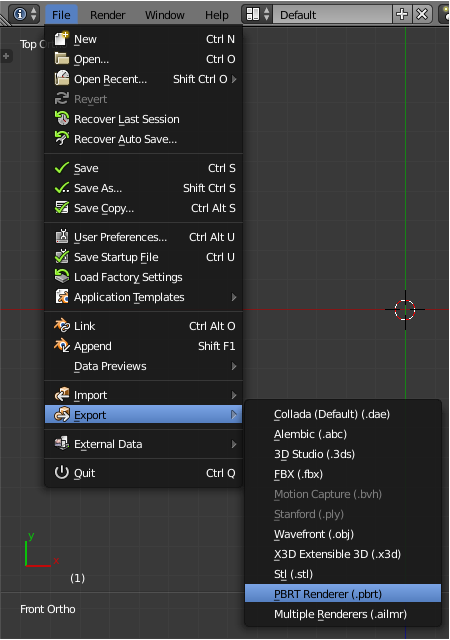
Task: Open the Render menu
Action: [x=107, y=15]
